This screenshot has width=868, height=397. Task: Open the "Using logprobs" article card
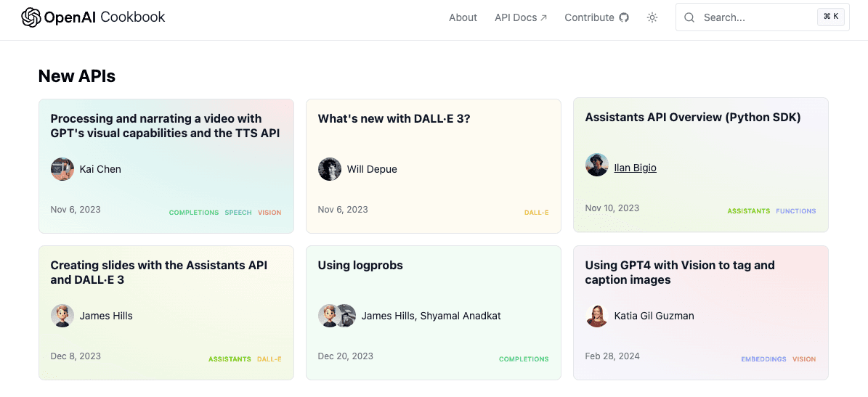[x=360, y=266]
